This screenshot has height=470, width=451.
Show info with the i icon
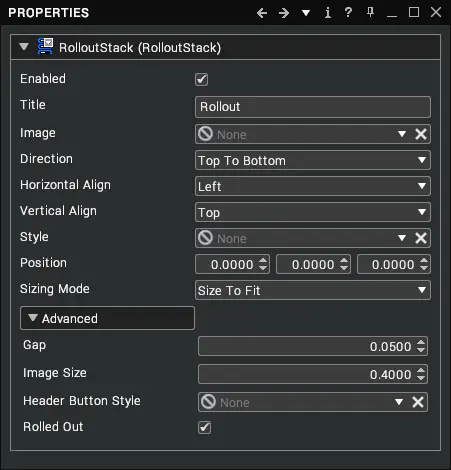click(x=328, y=13)
